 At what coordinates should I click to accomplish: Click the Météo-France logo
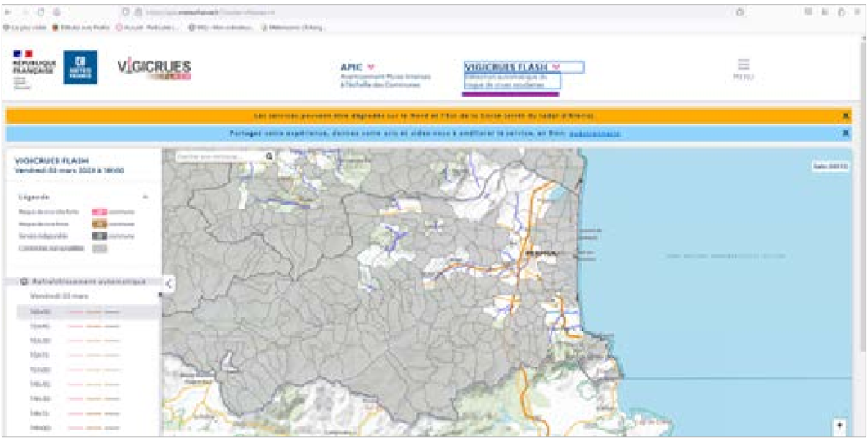pos(80,67)
